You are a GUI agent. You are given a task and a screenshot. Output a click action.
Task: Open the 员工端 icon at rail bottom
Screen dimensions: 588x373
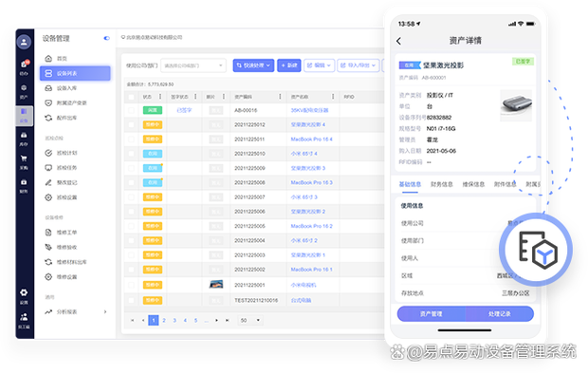(24, 321)
